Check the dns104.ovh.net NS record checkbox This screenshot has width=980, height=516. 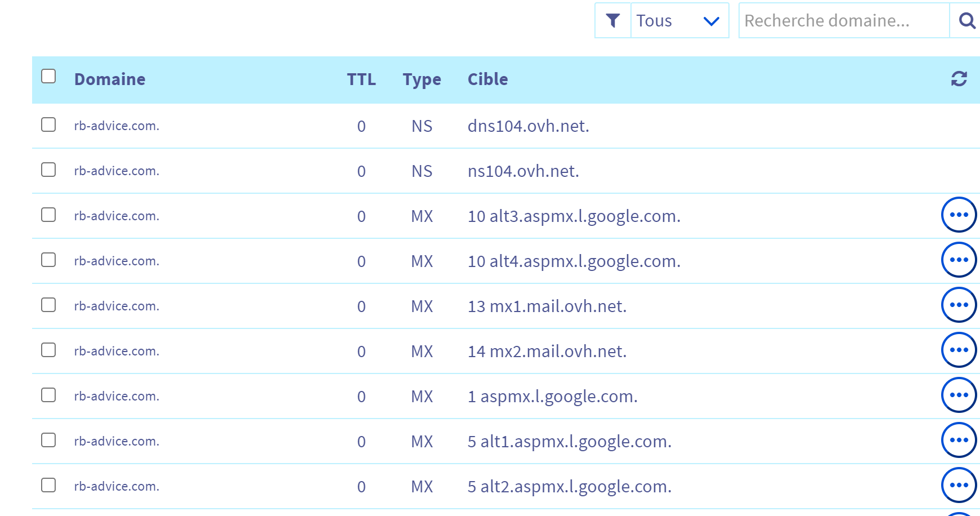[48, 124]
